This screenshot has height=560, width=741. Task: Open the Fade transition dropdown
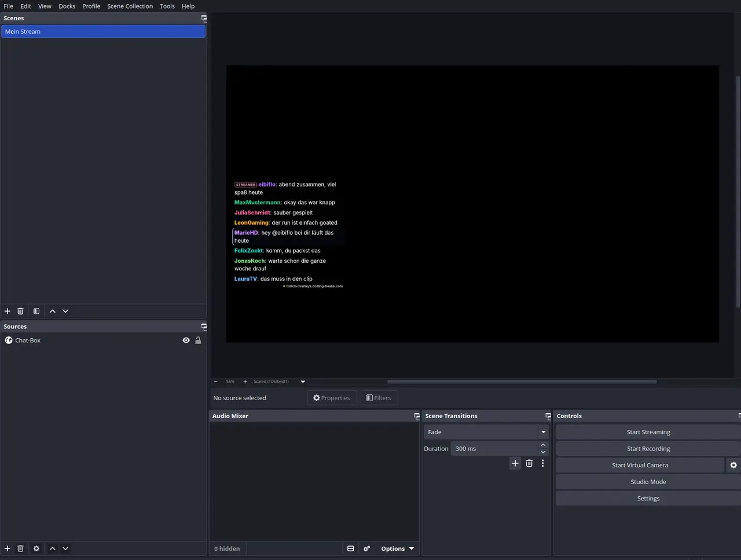486,432
